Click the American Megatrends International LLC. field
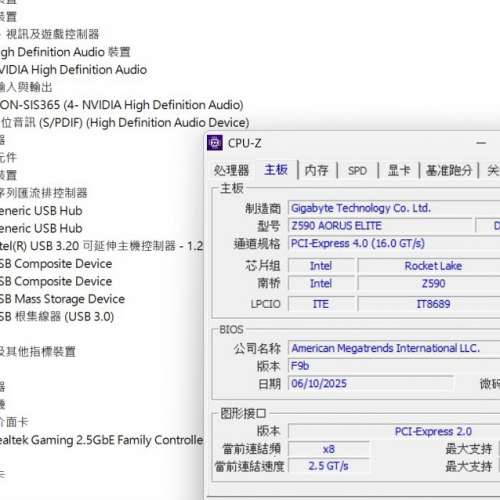The width and height of the screenshot is (500, 500). (x=394, y=348)
